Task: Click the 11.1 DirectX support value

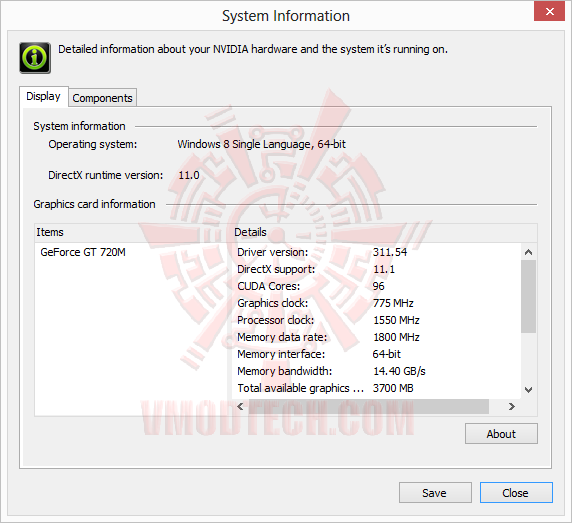Action: click(384, 269)
